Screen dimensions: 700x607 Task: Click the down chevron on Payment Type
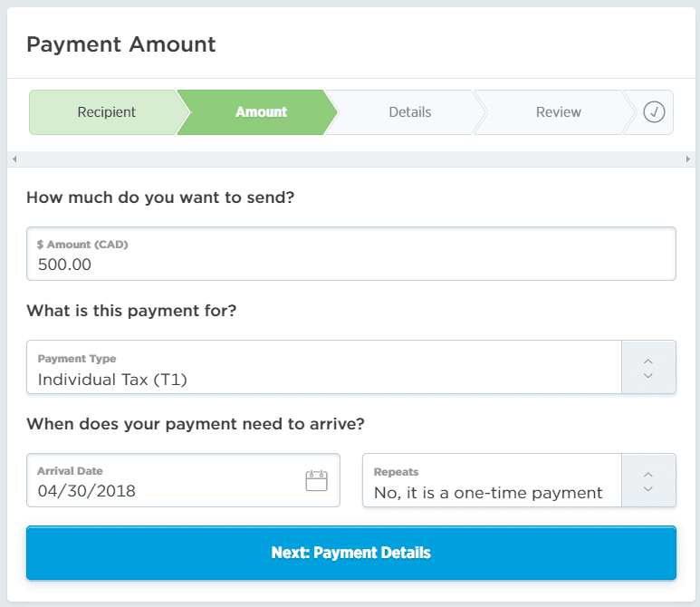(647, 375)
